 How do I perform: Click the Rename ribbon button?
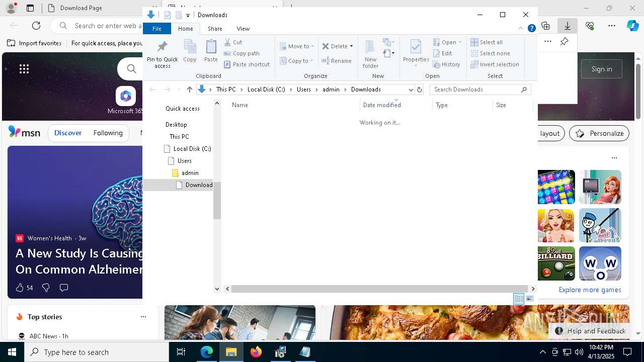(x=337, y=61)
